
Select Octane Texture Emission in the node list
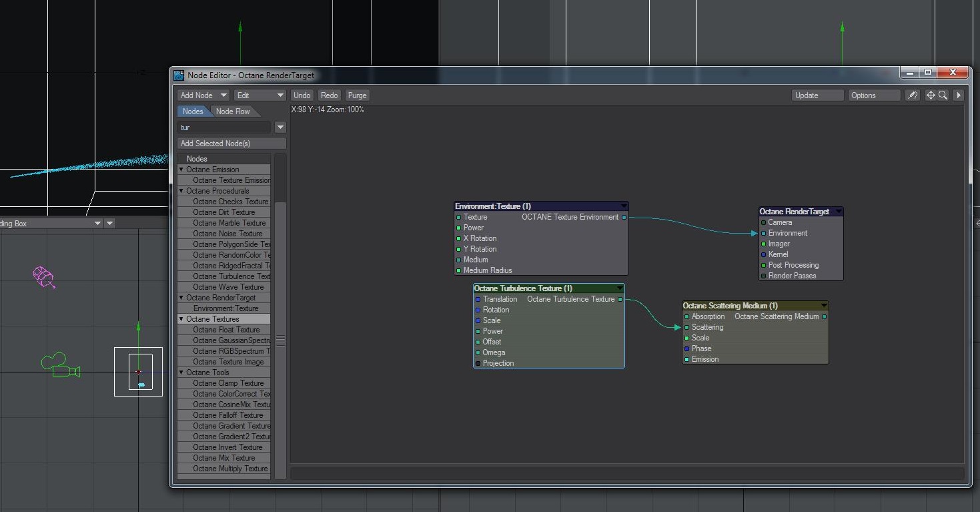click(x=224, y=180)
